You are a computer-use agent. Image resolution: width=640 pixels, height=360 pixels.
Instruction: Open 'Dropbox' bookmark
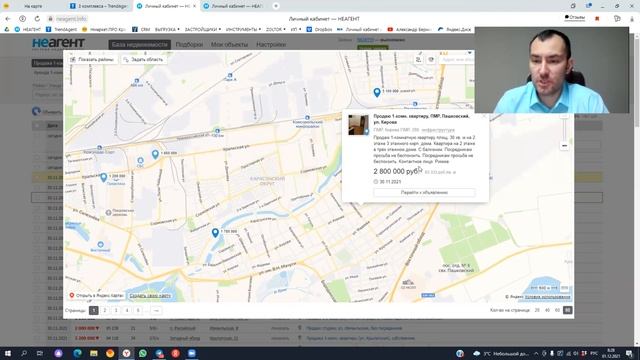tap(319, 29)
